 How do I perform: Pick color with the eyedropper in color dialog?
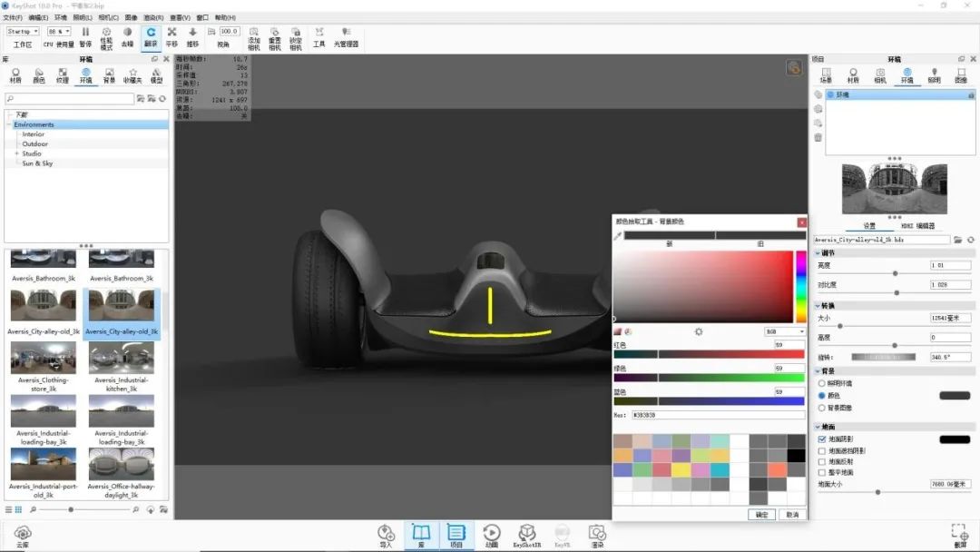[x=618, y=236]
